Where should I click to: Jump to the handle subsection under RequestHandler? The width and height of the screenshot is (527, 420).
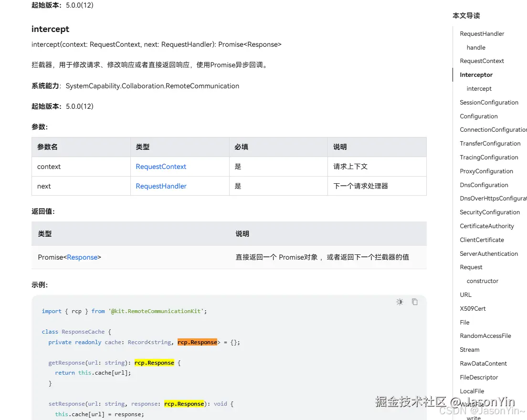click(475, 47)
